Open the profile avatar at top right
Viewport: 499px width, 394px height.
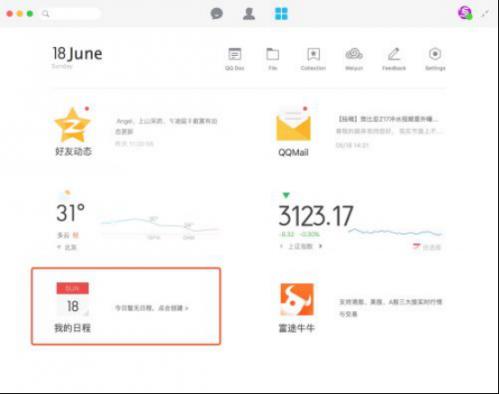tap(465, 13)
